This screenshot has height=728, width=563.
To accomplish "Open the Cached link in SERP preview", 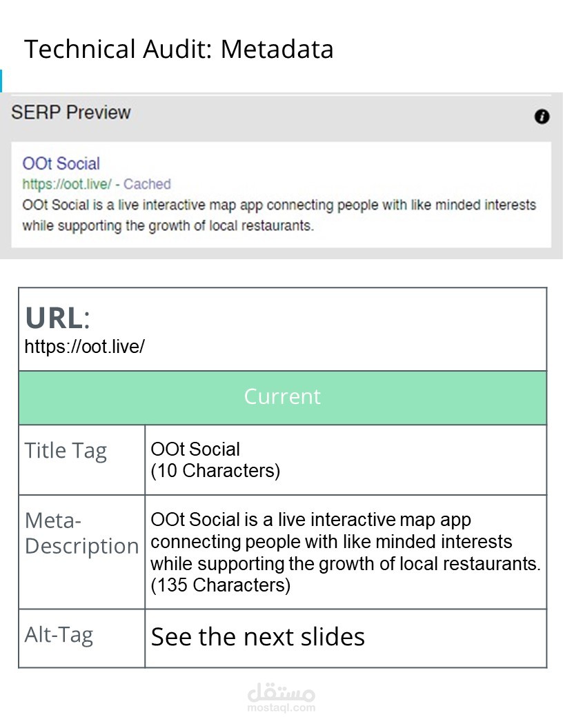I will tap(147, 184).
